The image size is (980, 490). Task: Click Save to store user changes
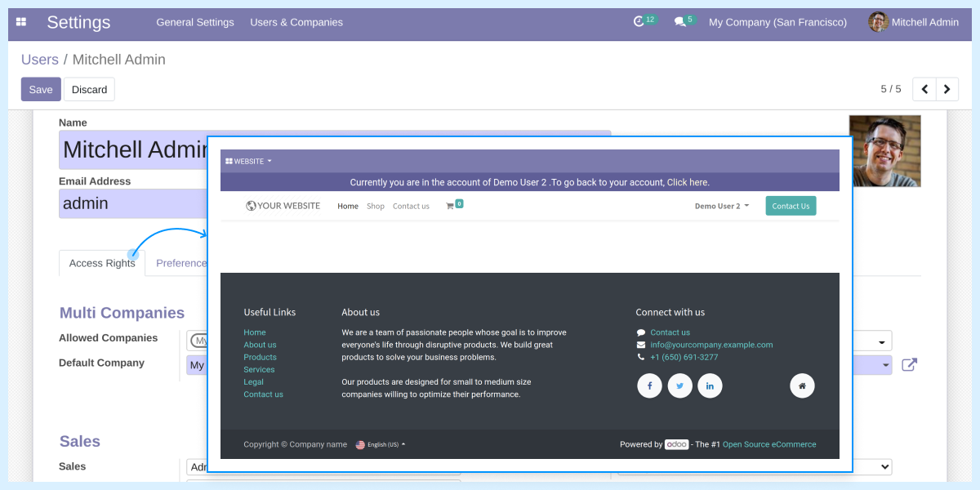41,89
